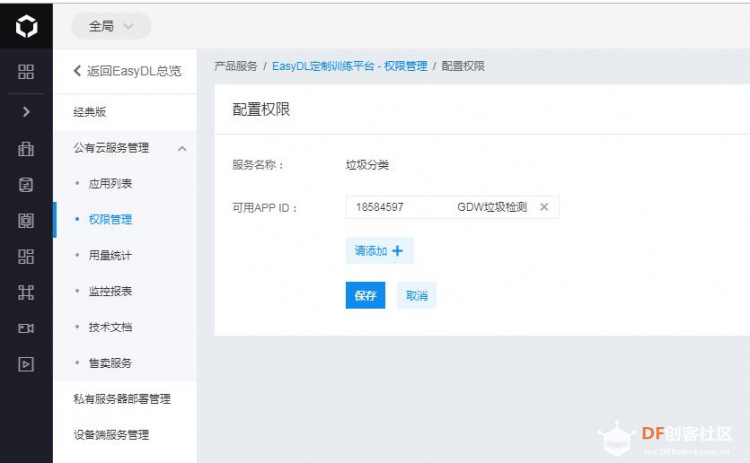Click the GDW垃圾检测 app name text

(x=492, y=207)
